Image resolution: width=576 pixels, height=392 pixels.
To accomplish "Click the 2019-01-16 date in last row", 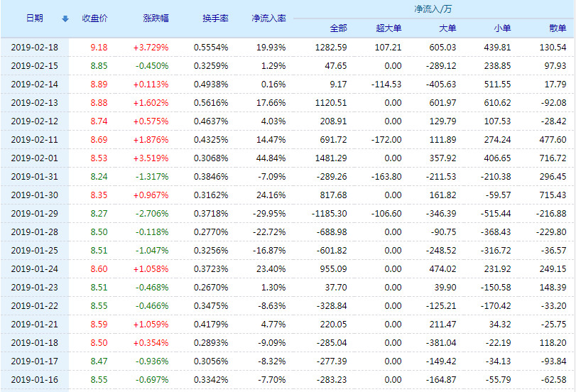I will (x=34, y=379).
